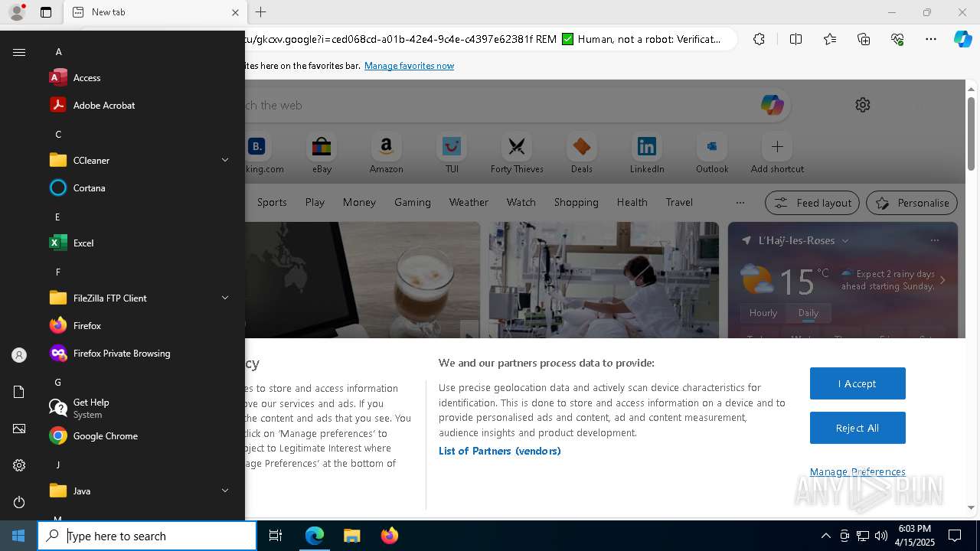980x551 pixels.
Task: Open page settings gear on new tab page
Action: (x=863, y=105)
